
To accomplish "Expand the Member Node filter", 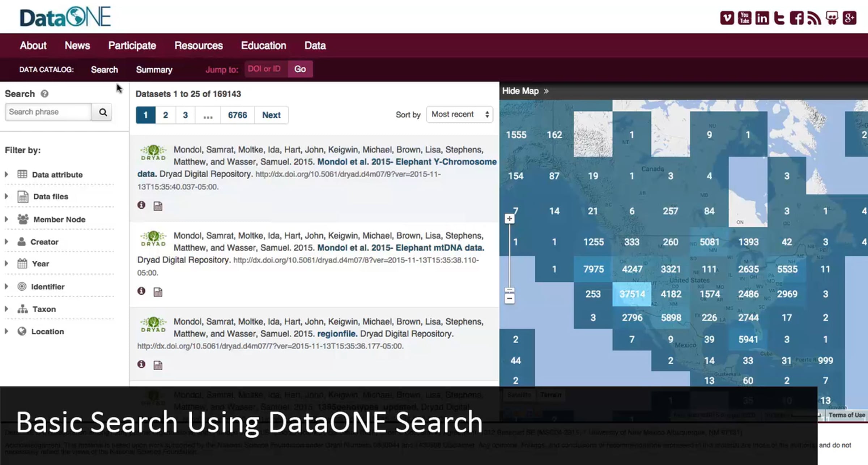I will pos(59,219).
